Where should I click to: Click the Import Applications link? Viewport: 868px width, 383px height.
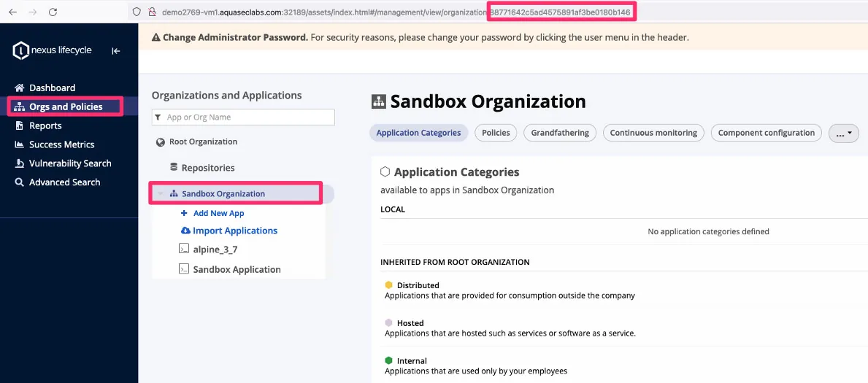coord(235,231)
